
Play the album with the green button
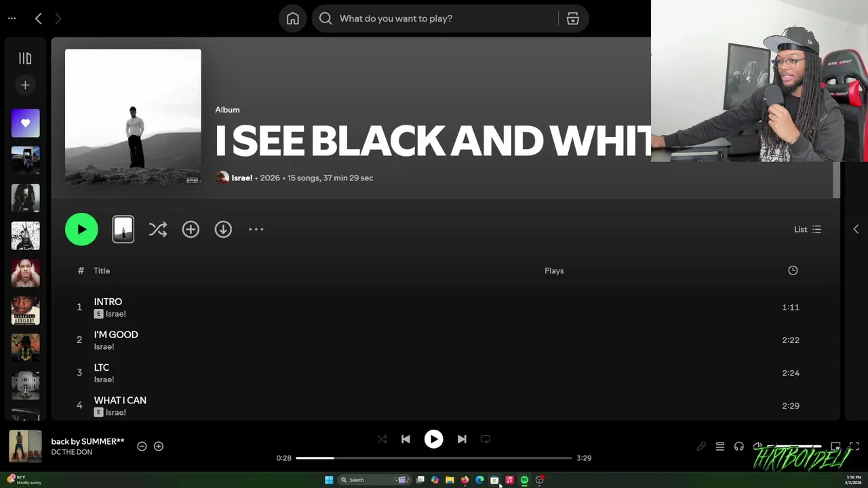click(81, 229)
